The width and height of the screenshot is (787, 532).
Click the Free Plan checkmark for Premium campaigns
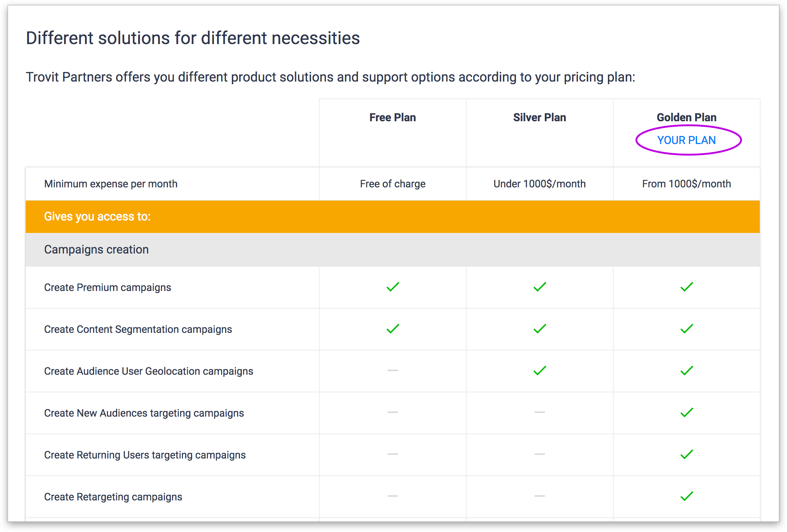393,287
